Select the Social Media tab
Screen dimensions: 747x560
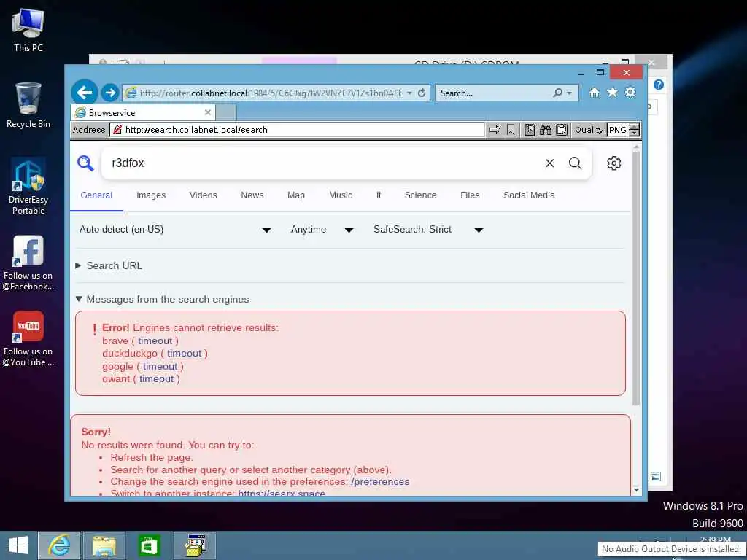pos(530,195)
